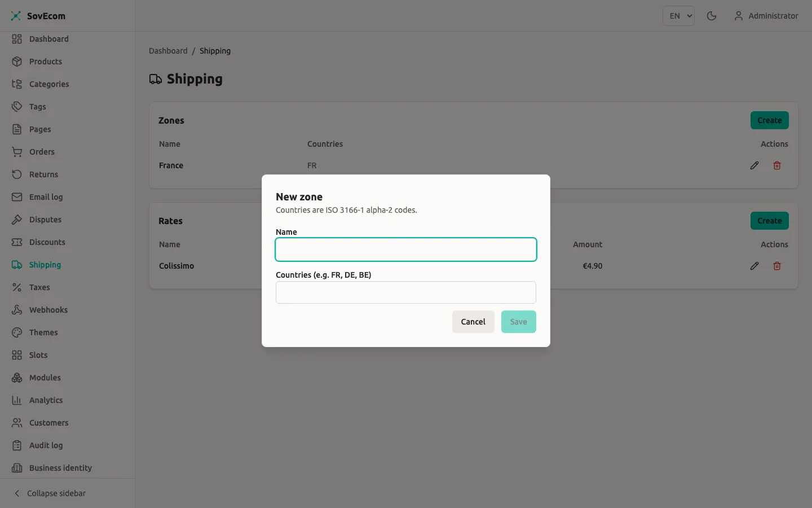Open the Administrator user menu
The width and height of the screenshot is (812, 508).
[766, 16]
